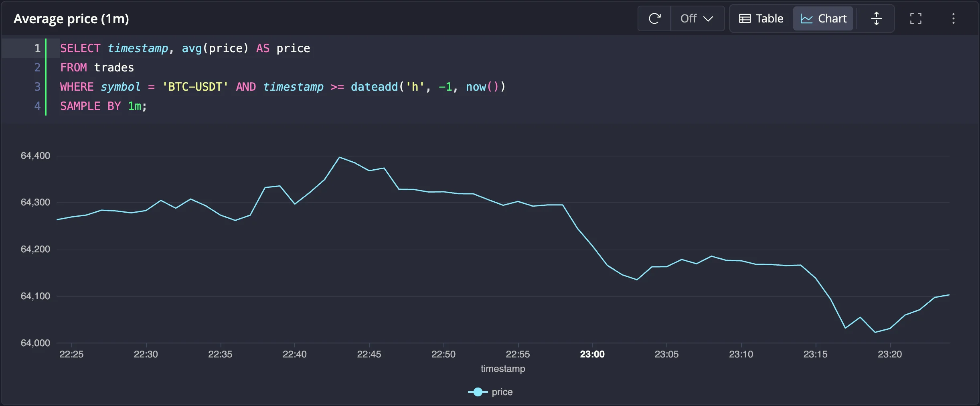The width and height of the screenshot is (980, 406).
Task: Toggle the price series in legend
Action: [490, 392]
